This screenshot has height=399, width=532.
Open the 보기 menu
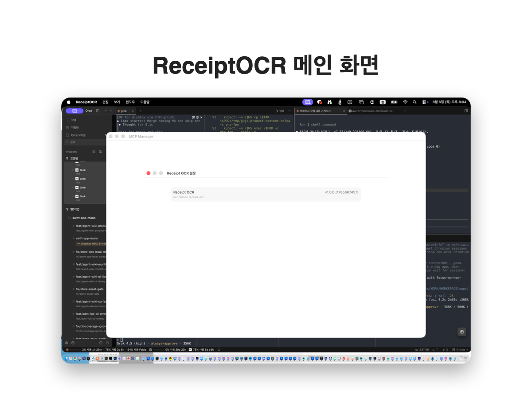(x=117, y=102)
